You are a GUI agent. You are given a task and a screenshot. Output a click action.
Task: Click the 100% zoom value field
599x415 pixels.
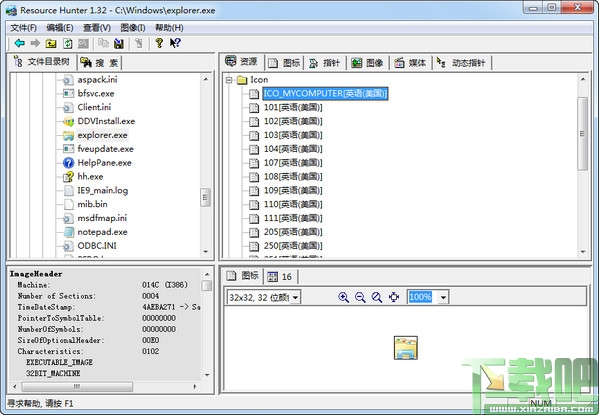pyautogui.click(x=420, y=297)
